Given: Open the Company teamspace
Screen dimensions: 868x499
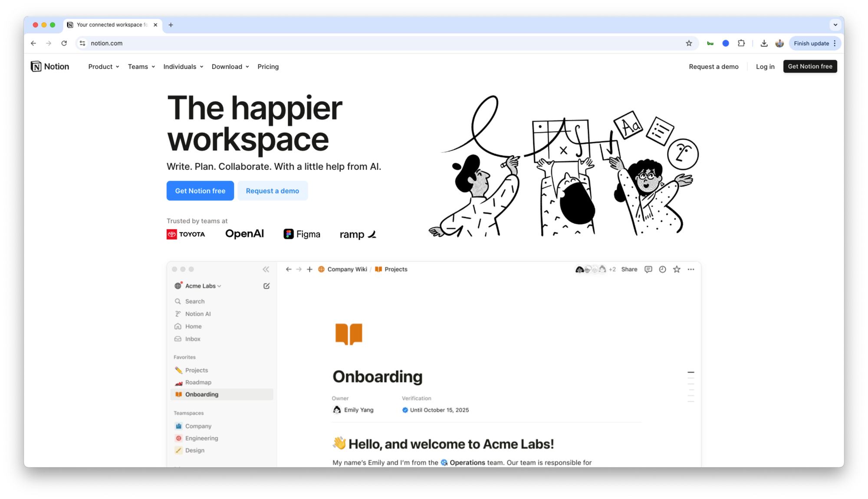Looking at the screenshot, I should pyautogui.click(x=222, y=426).
